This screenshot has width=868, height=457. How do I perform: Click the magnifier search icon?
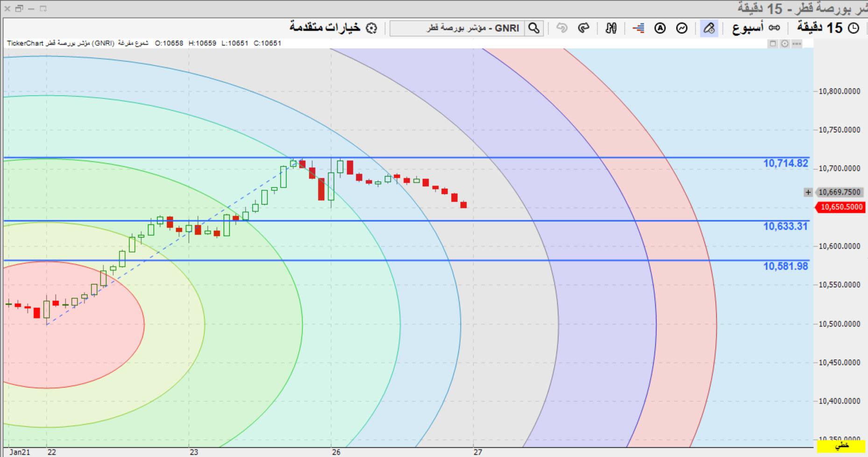[534, 28]
